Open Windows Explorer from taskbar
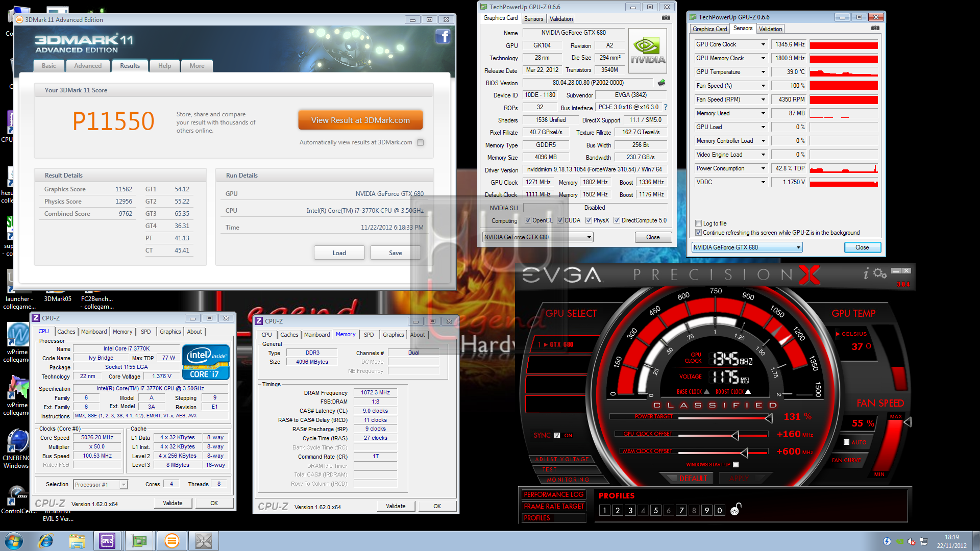This screenshot has width=980, height=551. pyautogui.click(x=77, y=541)
